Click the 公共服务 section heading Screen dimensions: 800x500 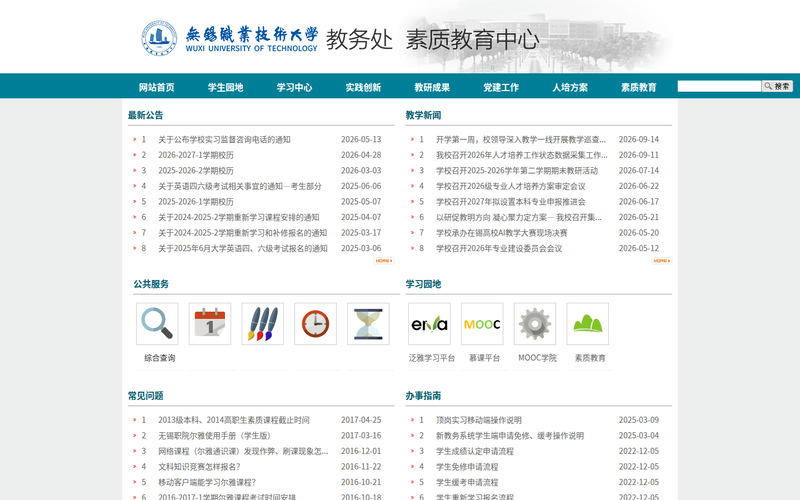151,284
